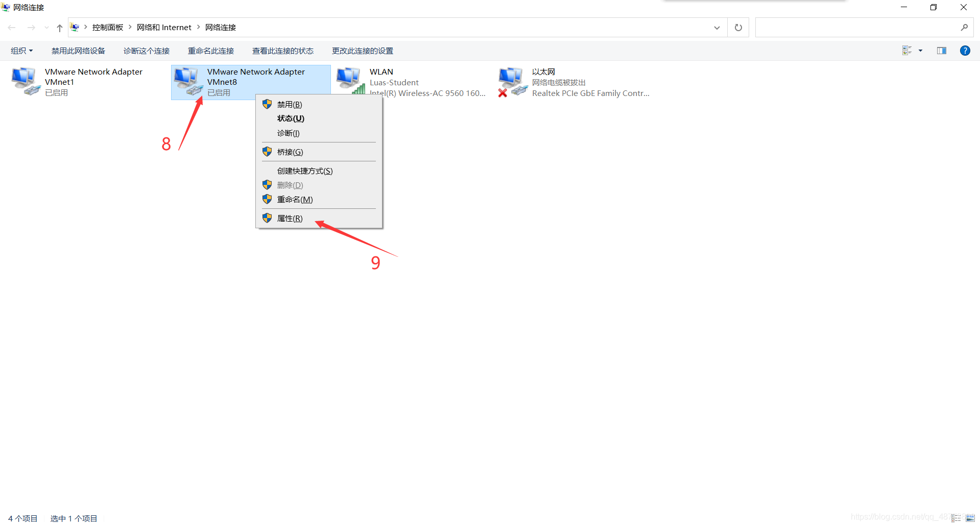
Task: Expand the address bar history dropdown
Action: coord(717,28)
